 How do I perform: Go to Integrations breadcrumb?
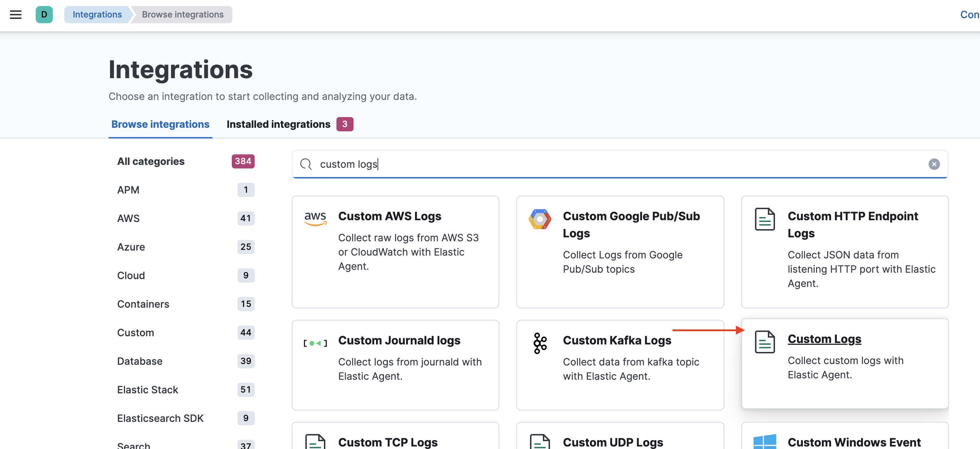tap(97, 14)
